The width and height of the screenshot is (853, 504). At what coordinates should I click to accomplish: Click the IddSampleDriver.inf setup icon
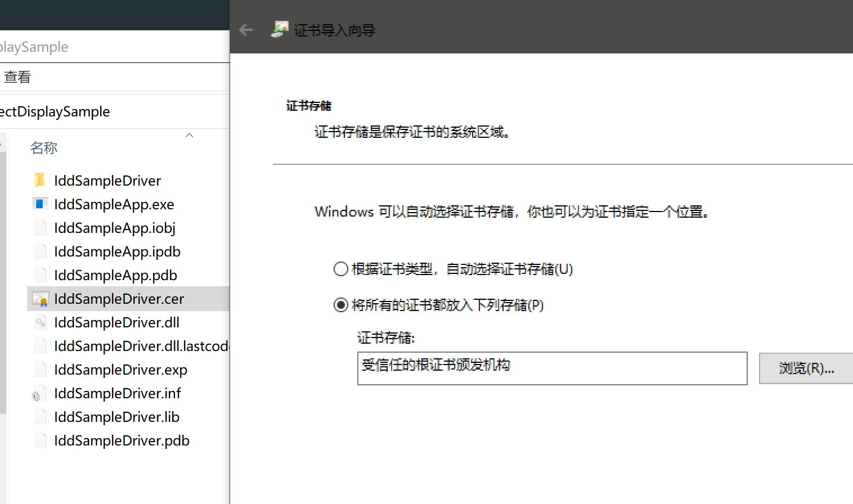37,394
